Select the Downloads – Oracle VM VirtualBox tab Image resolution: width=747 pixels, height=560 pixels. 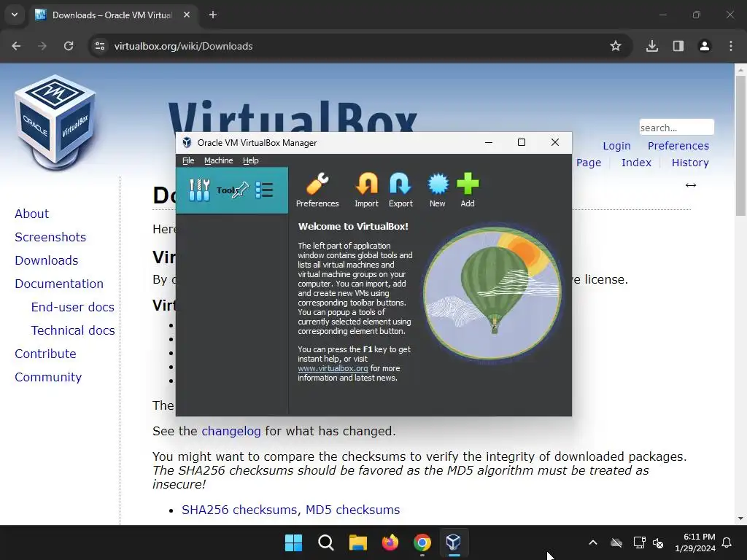[x=113, y=15]
